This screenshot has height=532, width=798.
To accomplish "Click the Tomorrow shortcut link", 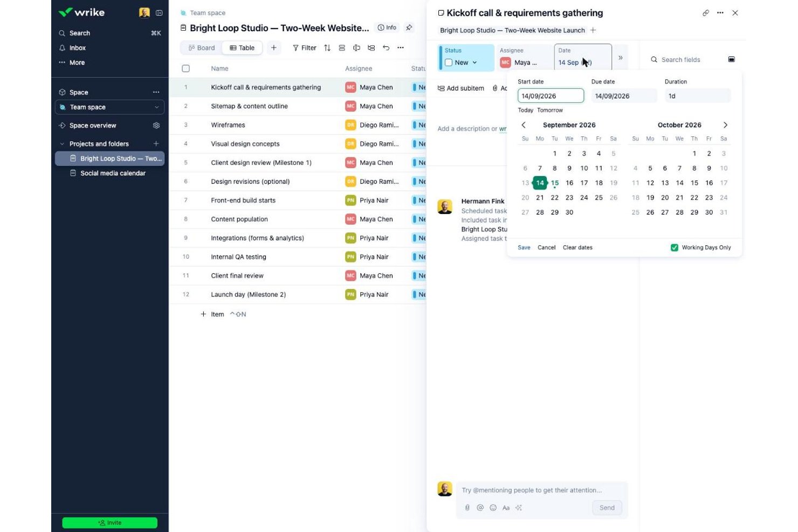I will tap(550, 110).
